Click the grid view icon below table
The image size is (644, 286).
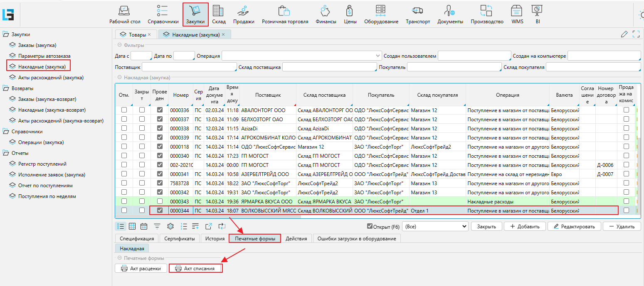point(132,226)
